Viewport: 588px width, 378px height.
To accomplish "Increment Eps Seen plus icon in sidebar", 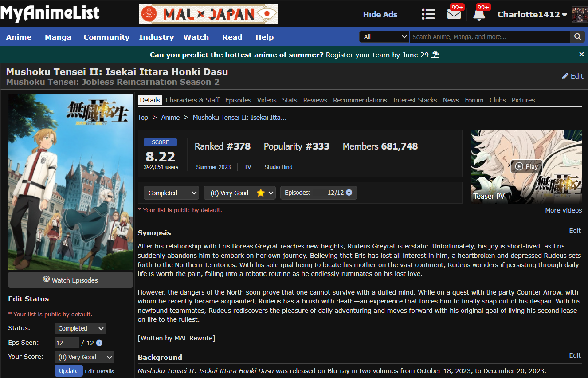I will (99, 343).
